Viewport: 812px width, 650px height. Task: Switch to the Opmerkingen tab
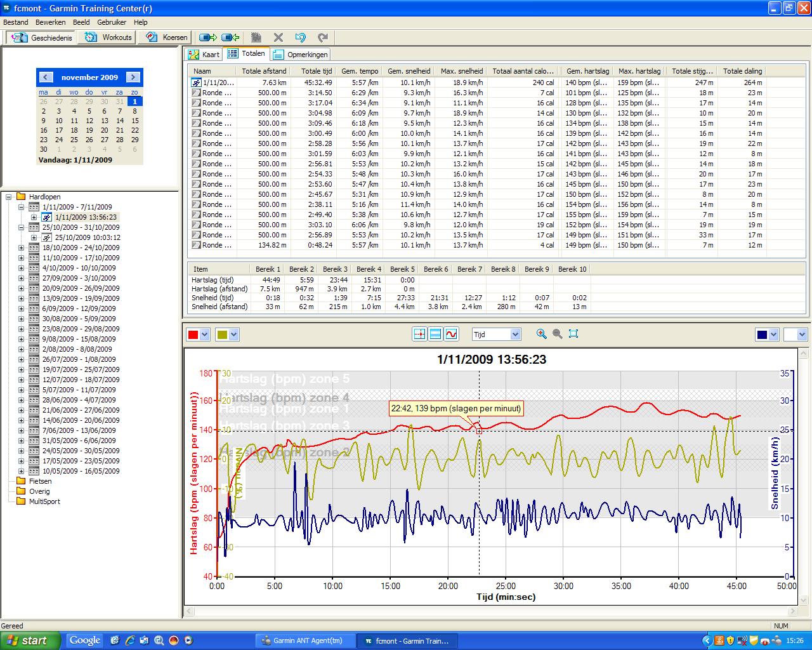[x=301, y=55]
